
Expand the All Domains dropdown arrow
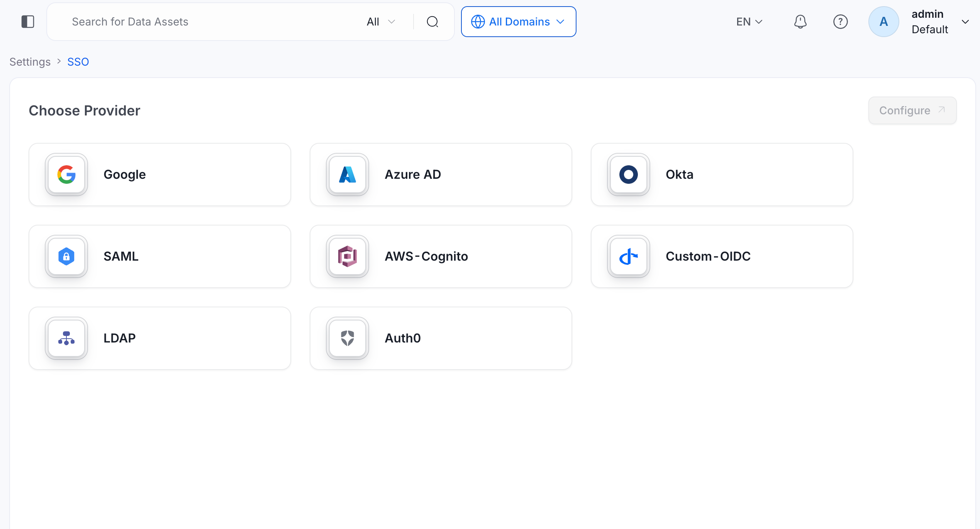pyautogui.click(x=560, y=22)
